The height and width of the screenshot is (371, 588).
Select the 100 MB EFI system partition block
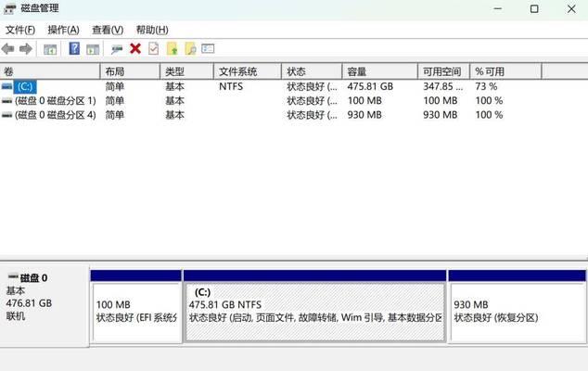(136, 306)
